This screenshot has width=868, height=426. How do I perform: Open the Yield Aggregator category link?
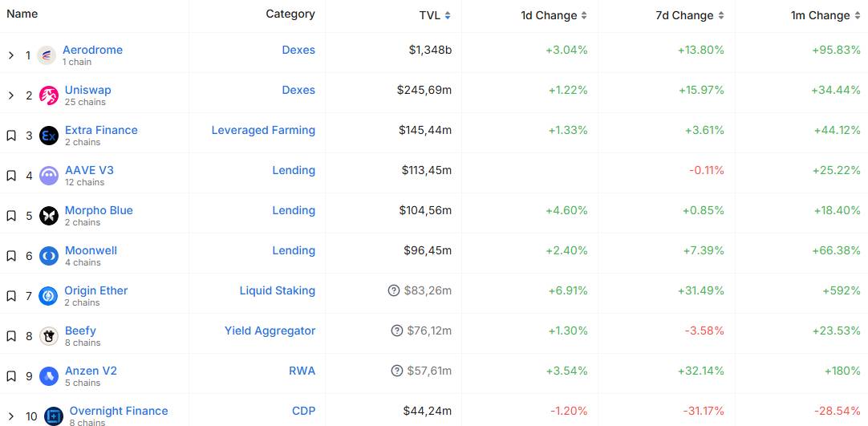(x=270, y=331)
